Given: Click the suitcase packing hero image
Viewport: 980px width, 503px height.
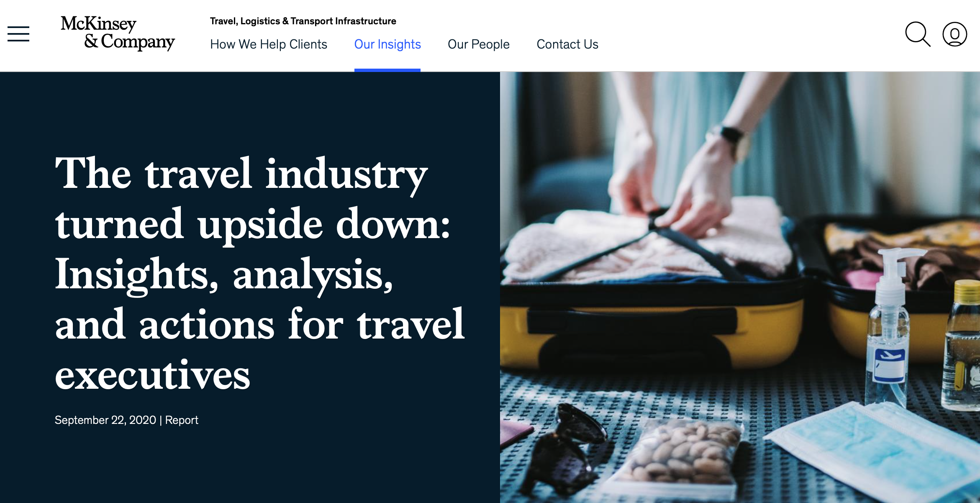Looking at the screenshot, I should (x=740, y=287).
